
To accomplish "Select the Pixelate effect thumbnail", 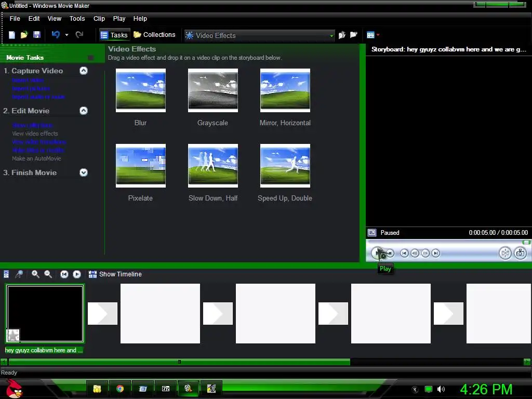I will click(140, 166).
